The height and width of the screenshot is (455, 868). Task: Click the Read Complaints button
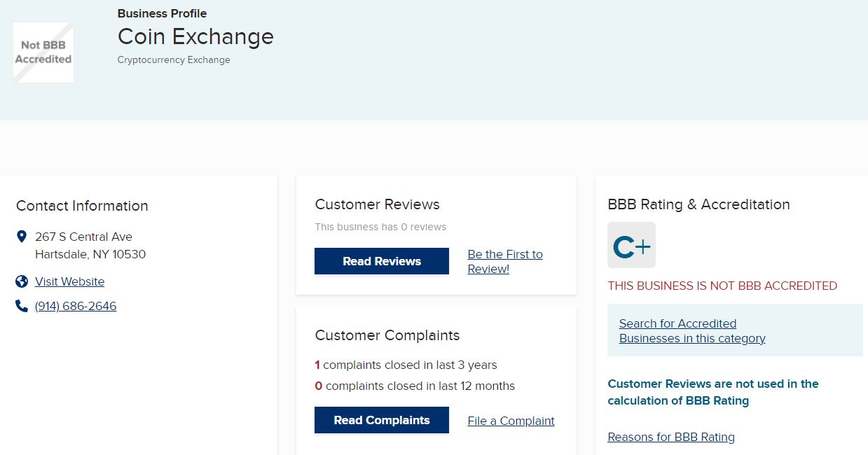pos(382,420)
